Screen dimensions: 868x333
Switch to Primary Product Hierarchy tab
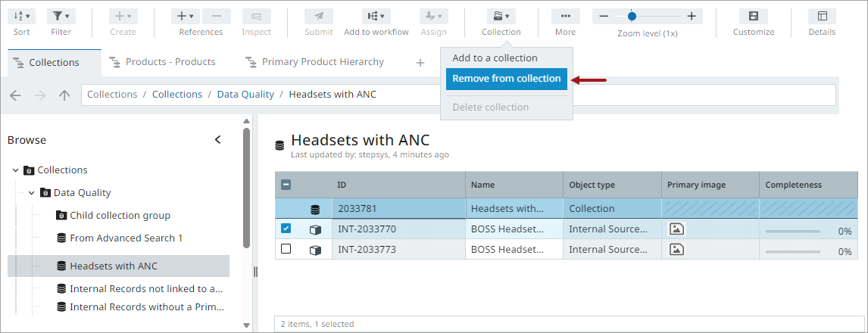point(322,62)
